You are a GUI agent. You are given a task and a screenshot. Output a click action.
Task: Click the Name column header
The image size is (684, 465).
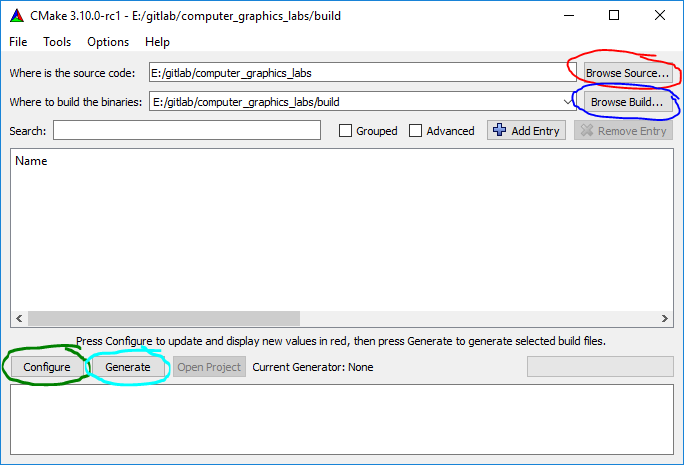(31, 161)
